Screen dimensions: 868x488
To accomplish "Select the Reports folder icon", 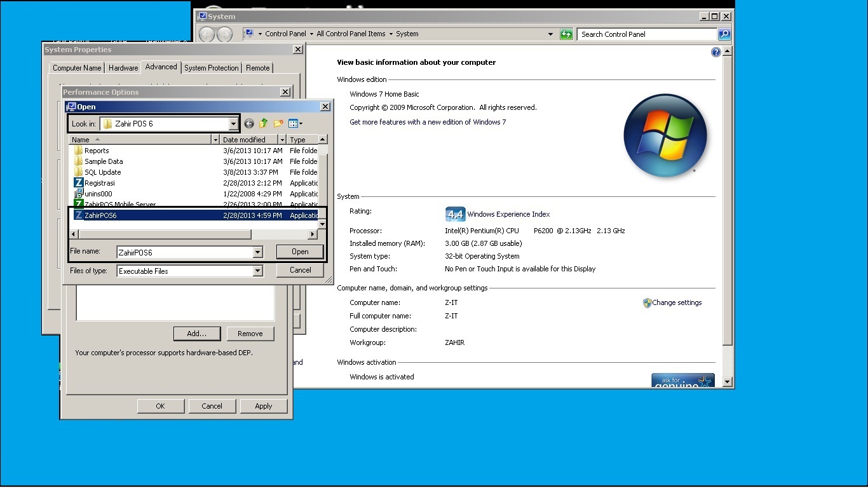I will 79,151.
